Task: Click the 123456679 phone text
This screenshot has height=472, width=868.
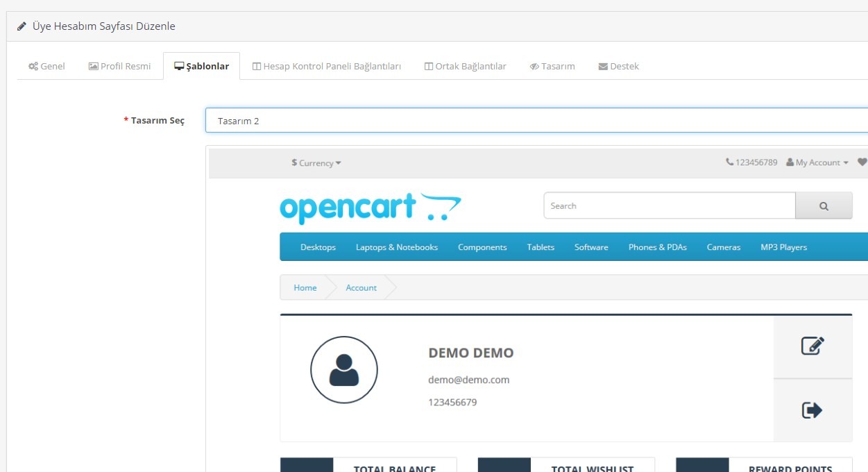Action: click(x=452, y=402)
